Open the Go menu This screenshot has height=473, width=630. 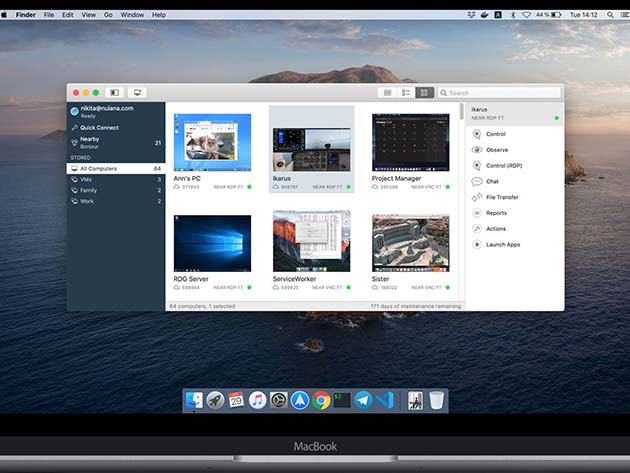[108, 15]
